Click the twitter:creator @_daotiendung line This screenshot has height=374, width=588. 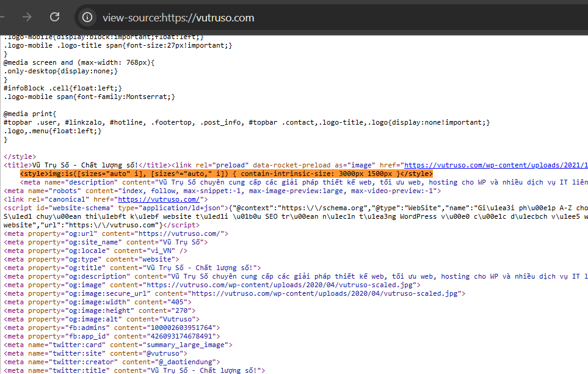coord(112,362)
